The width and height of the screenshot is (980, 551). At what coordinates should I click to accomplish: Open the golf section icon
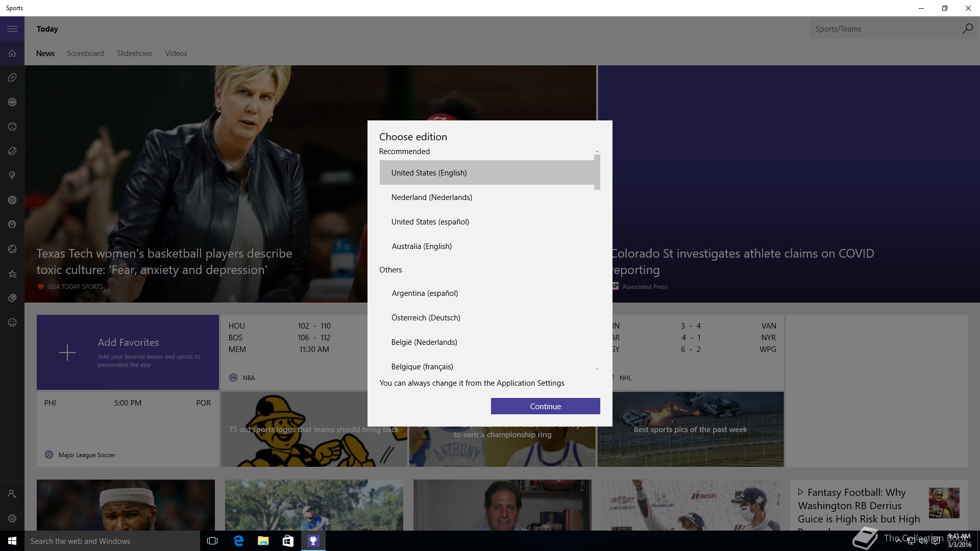[12, 176]
